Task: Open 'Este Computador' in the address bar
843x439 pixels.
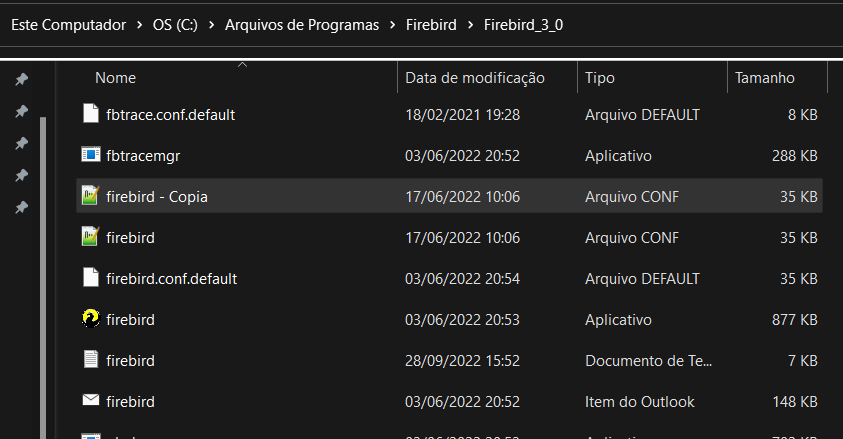Action: pyautogui.click(x=68, y=25)
